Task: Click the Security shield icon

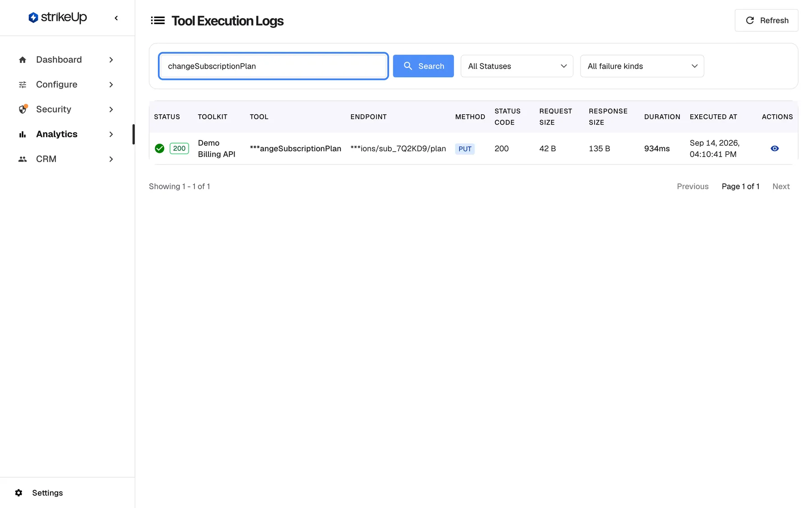Action: click(23, 109)
